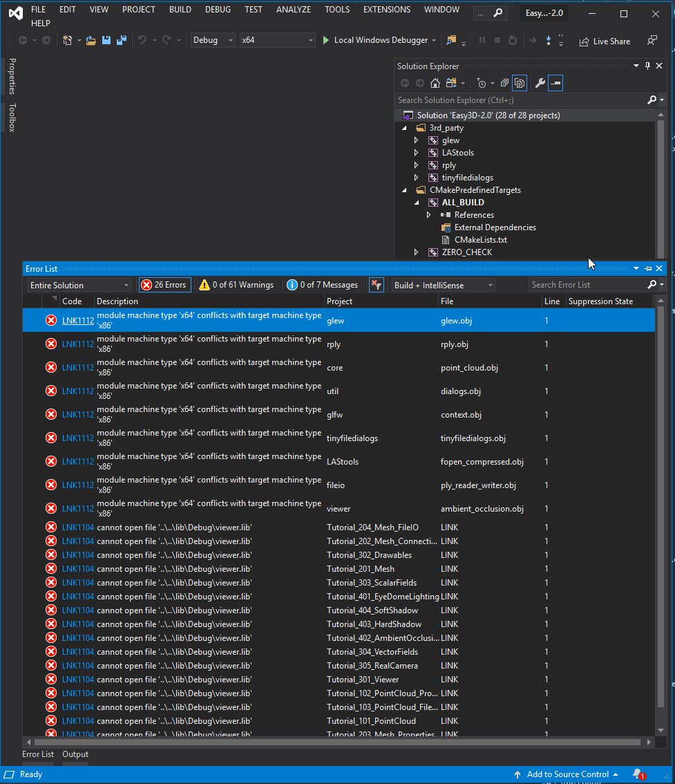Click the magnifier in Solution Explorer search
The width and height of the screenshot is (675, 784).
(652, 100)
